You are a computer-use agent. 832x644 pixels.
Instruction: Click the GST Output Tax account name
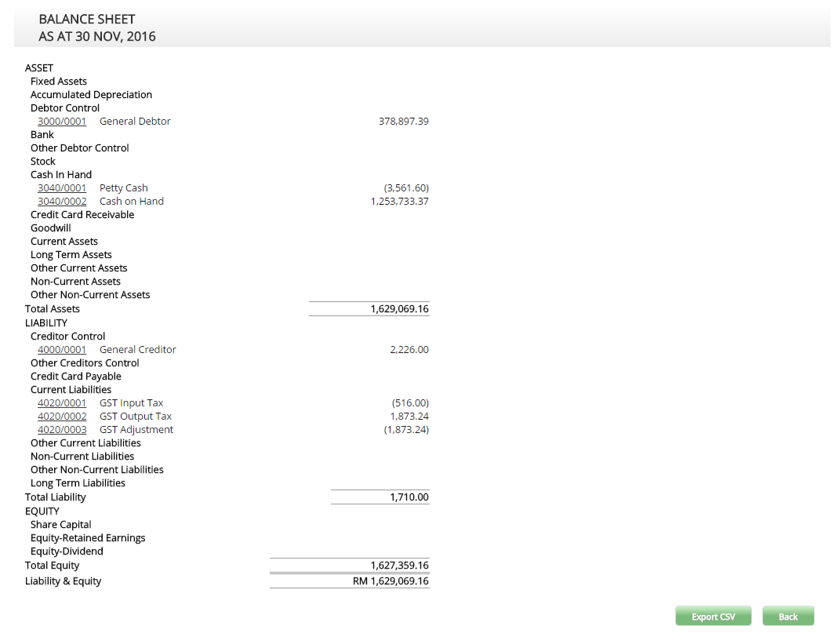tap(136, 417)
